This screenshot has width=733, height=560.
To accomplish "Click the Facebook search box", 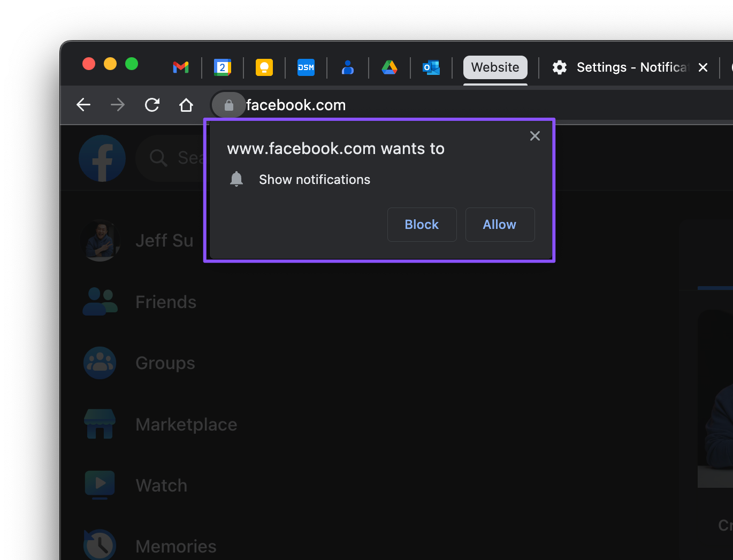I will tap(170, 158).
